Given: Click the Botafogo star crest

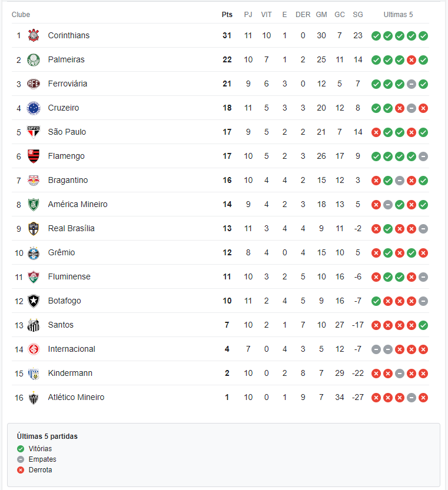Looking at the screenshot, I should pos(34,301).
